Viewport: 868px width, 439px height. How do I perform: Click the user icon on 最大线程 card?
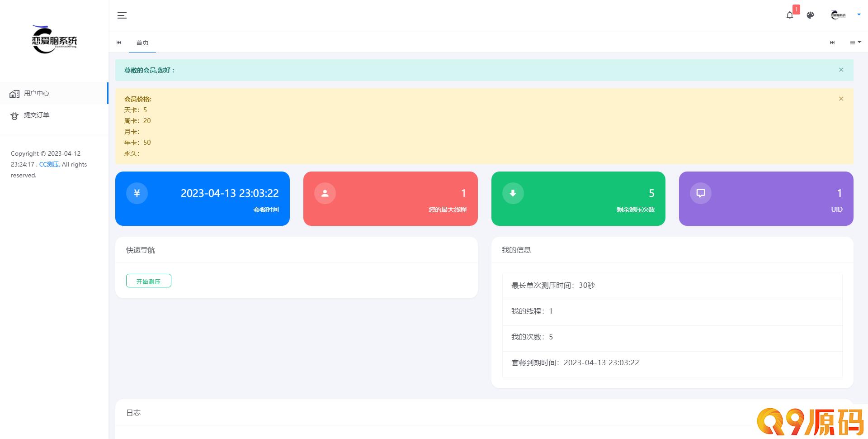[x=325, y=193]
